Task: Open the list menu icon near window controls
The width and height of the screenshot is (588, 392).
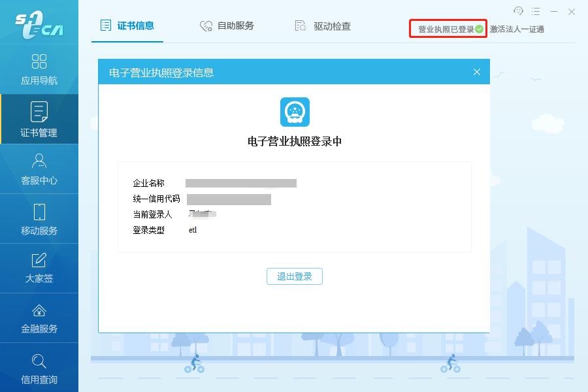Action: [x=537, y=11]
